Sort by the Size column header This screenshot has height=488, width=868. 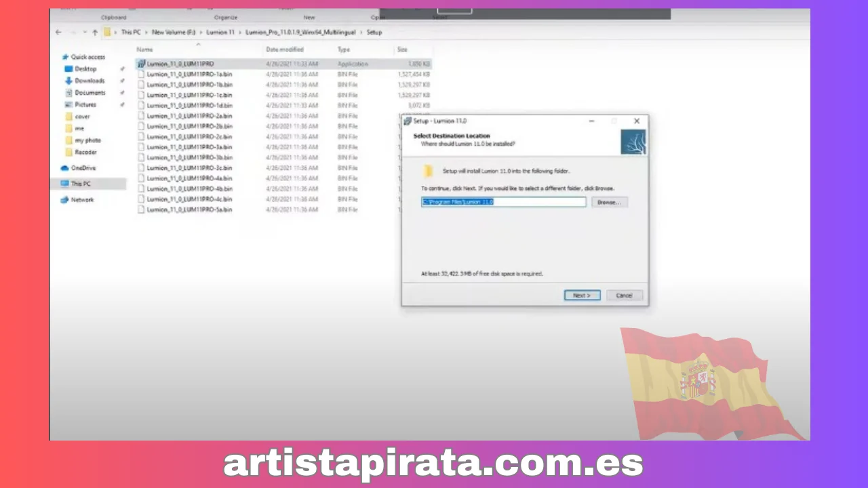coord(402,49)
